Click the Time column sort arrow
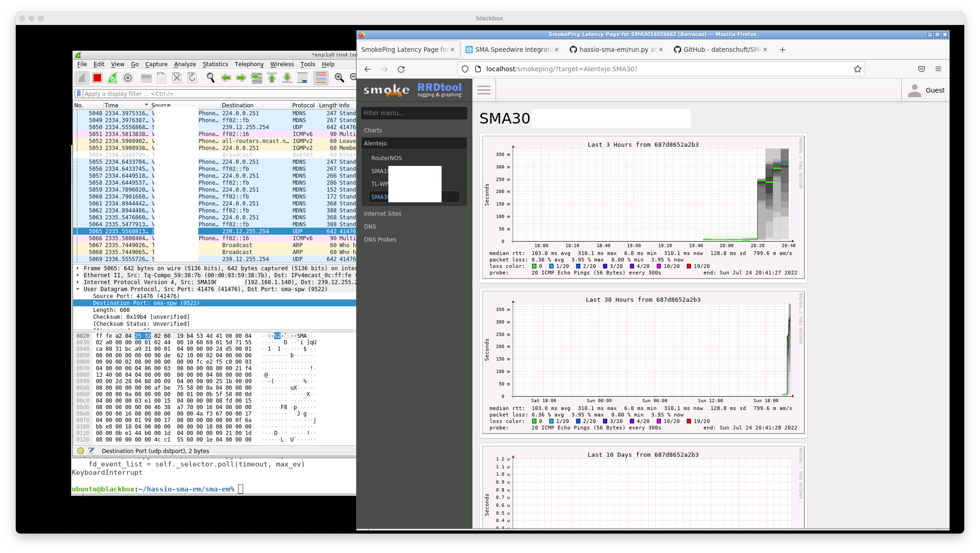Viewport: 980px width, 553px height. pyautogui.click(x=146, y=105)
